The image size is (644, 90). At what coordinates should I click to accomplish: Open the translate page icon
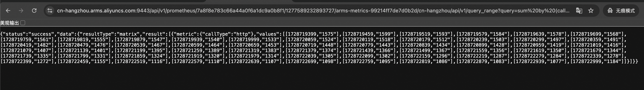point(579,11)
